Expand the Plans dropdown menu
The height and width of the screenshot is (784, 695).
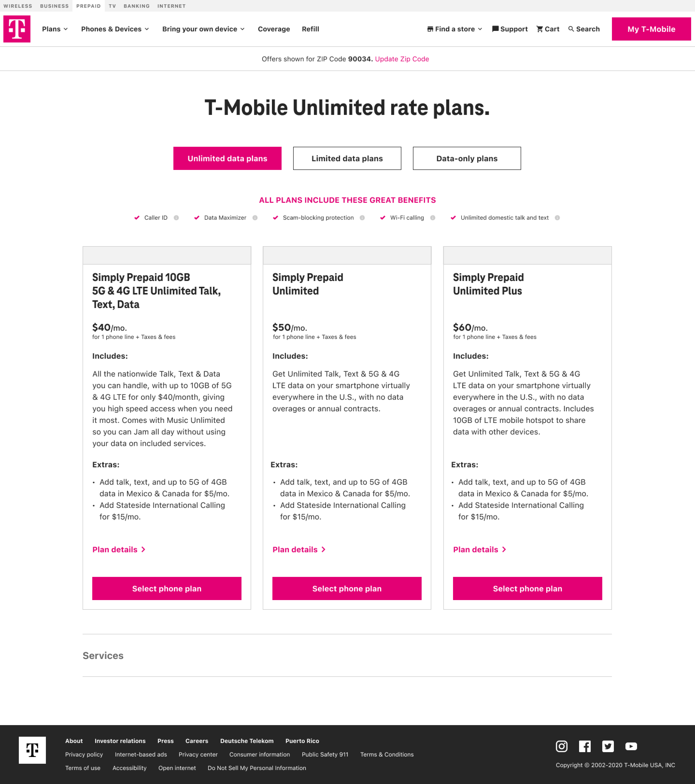click(x=55, y=29)
